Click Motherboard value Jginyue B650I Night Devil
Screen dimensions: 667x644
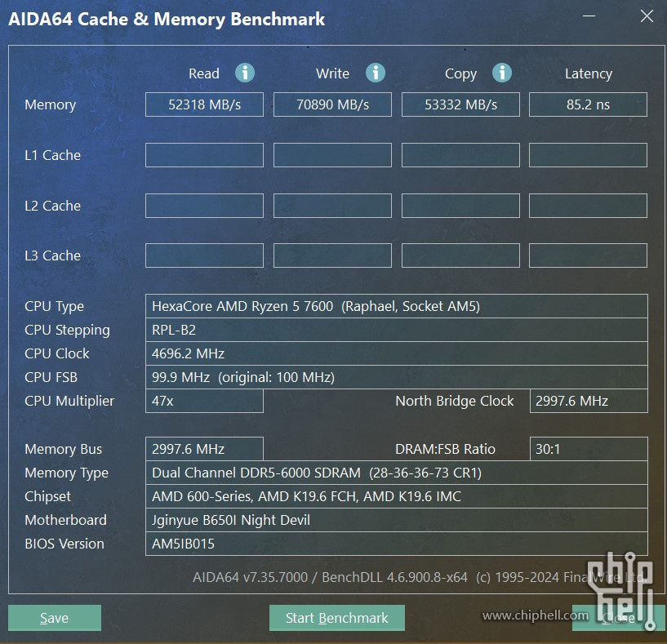pyautogui.click(x=397, y=520)
